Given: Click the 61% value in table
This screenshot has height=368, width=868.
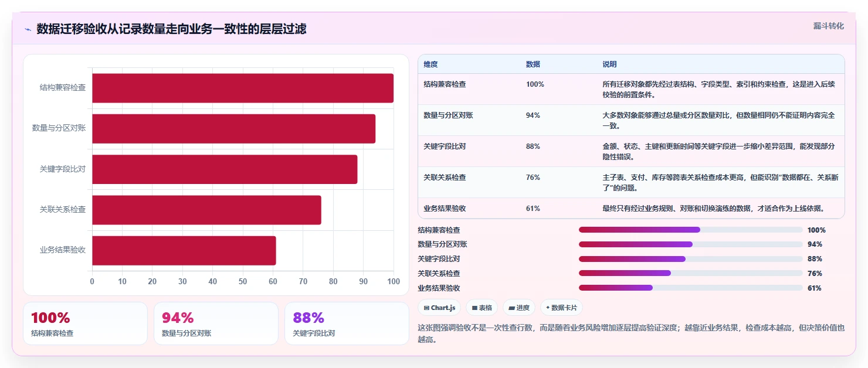Looking at the screenshot, I should 533,209.
